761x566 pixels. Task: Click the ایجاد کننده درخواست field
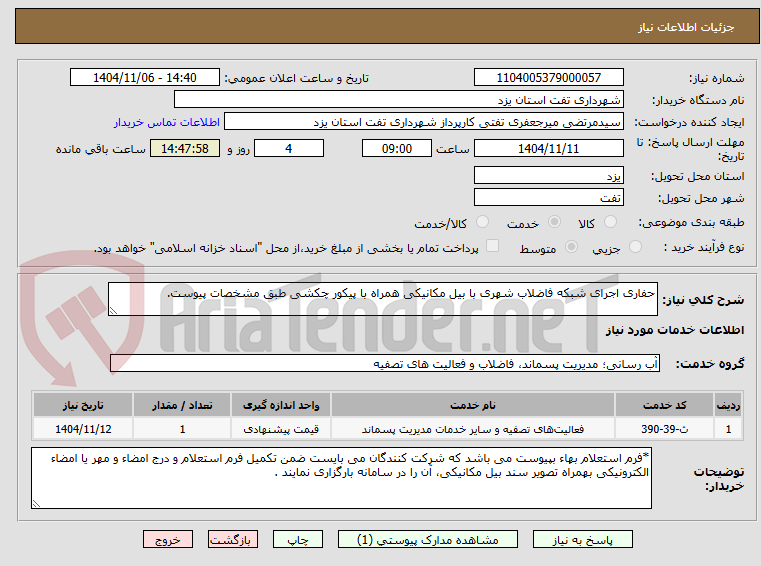pyautogui.click(x=424, y=122)
